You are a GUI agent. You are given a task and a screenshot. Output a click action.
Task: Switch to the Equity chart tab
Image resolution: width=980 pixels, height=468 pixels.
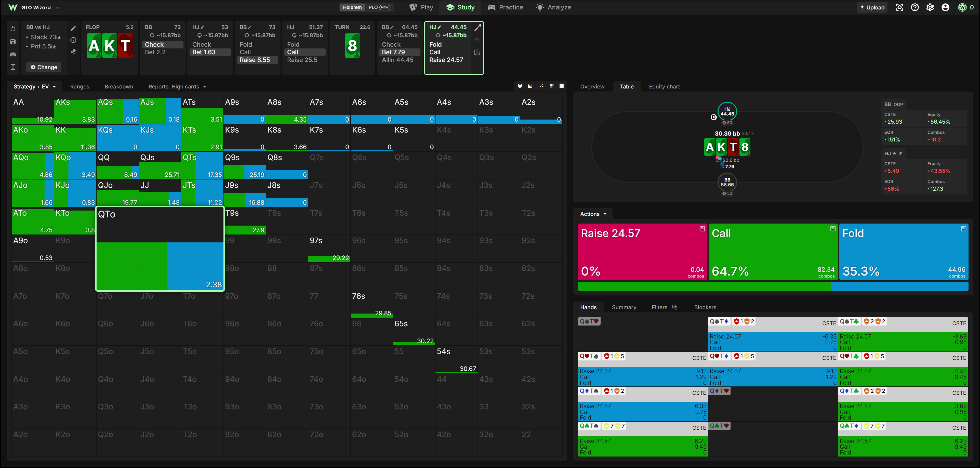coord(664,87)
